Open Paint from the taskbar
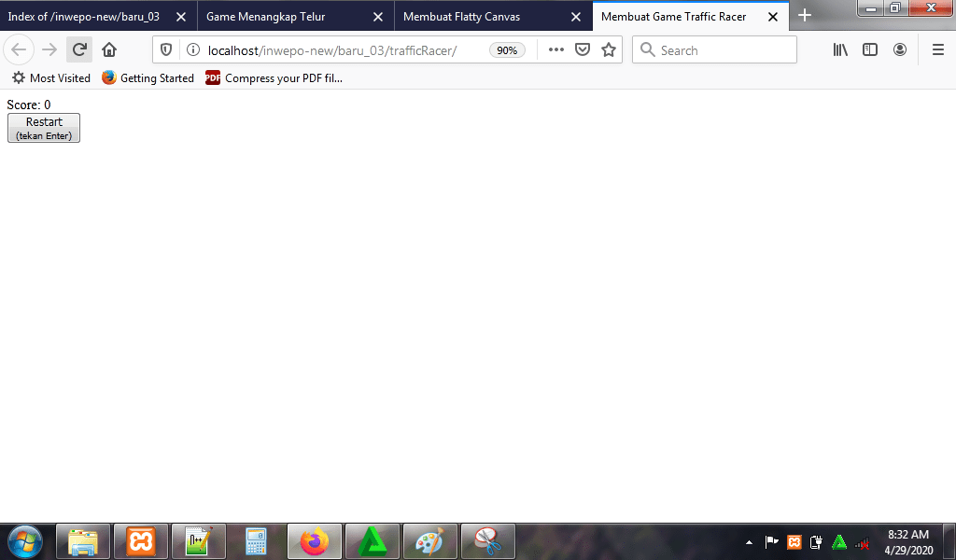956x560 pixels. 429,541
